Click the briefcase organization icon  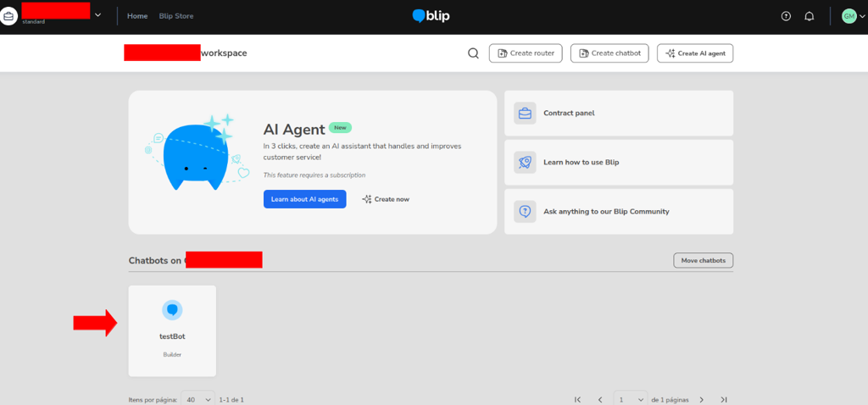coord(9,16)
